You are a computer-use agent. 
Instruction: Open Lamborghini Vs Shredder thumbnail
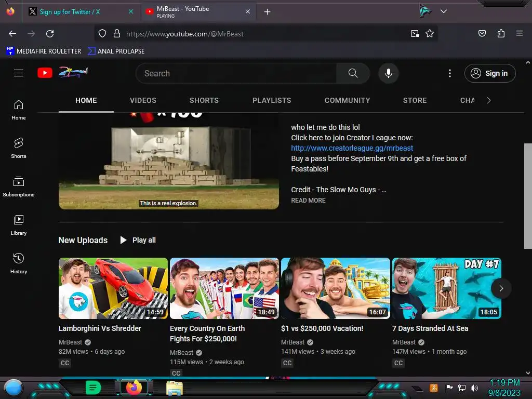coord(113,288)
